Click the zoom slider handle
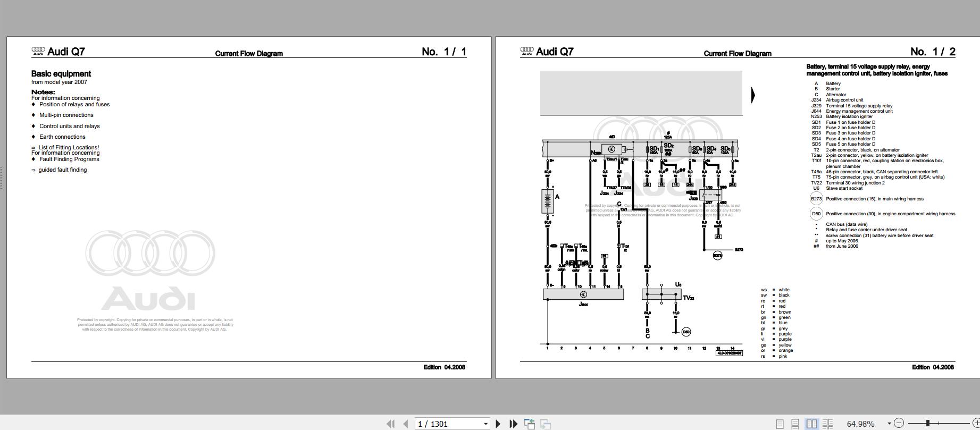This screenshot has height=430, width=980. [x=928, y=423]
